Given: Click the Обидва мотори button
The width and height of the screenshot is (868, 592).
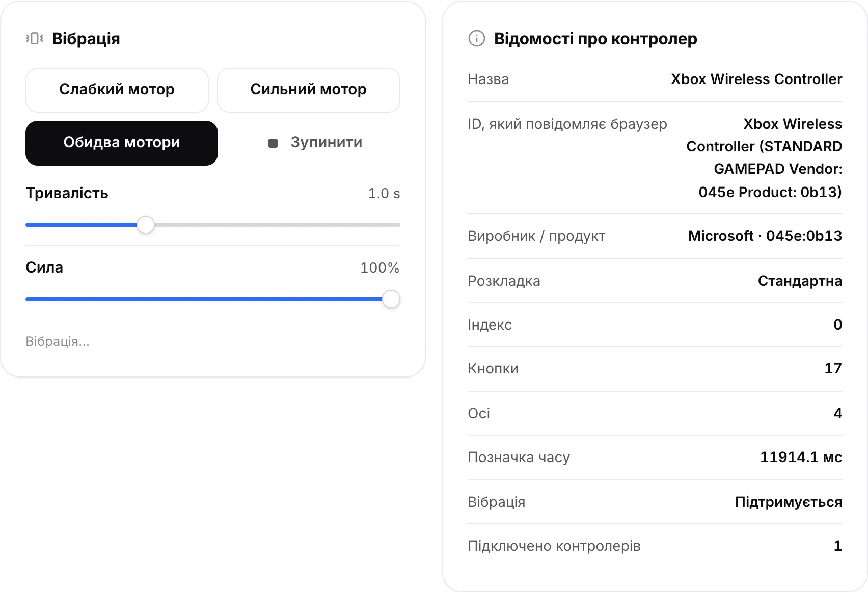Looking at the screenshot, I should coord(122,143).
